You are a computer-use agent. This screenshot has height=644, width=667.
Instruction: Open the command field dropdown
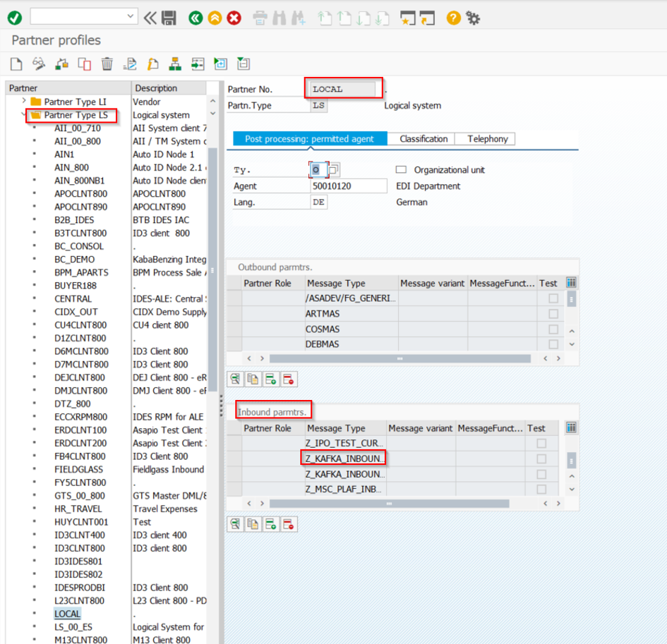click(130, 17)
